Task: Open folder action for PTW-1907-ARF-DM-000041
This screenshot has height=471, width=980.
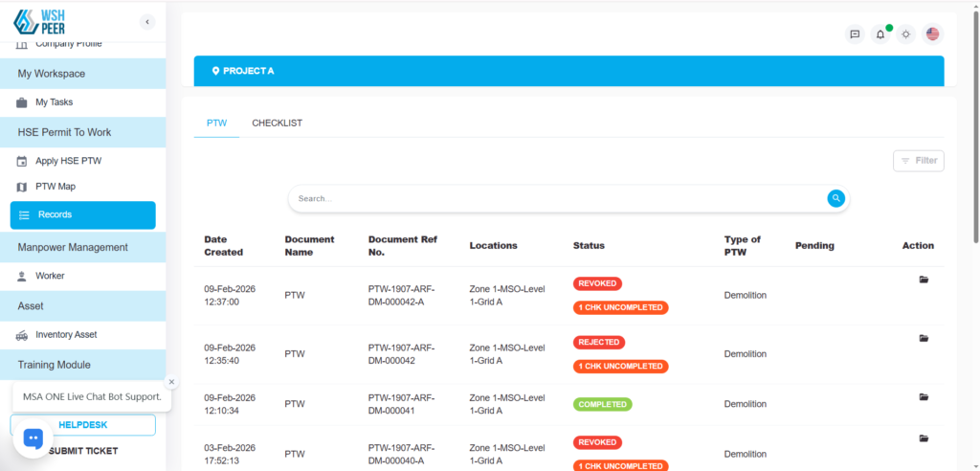Action: pos(924,396)
